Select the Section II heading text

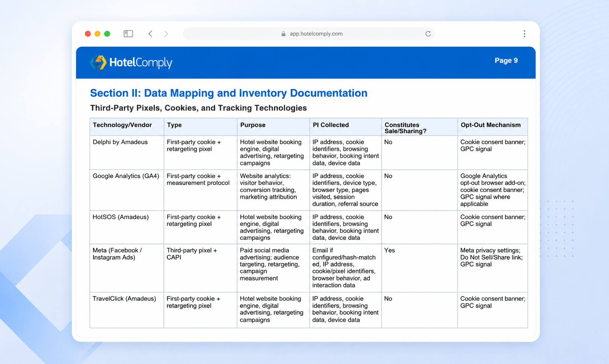[x=228, y=93]
